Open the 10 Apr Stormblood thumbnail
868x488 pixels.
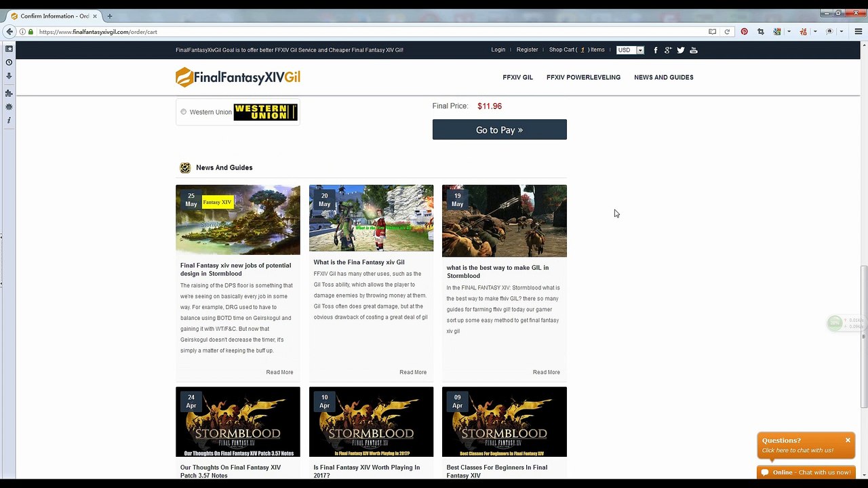point(371,422)
